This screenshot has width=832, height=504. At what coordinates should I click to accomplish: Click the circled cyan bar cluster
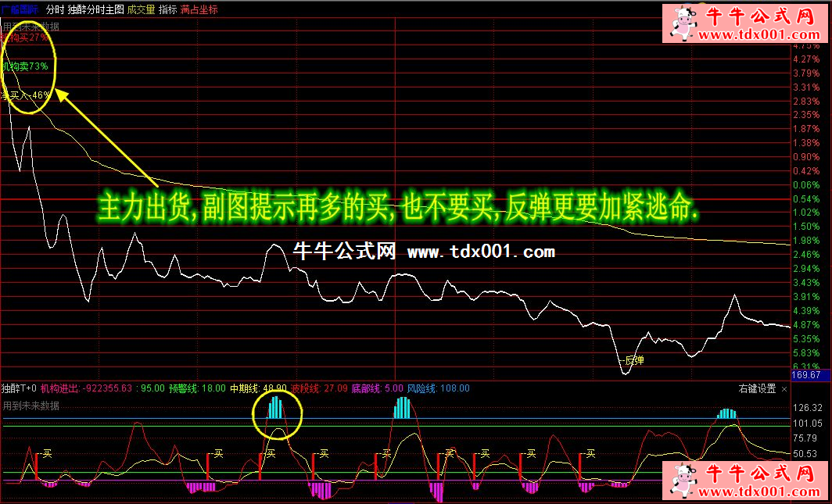click(x=275, y=407)
